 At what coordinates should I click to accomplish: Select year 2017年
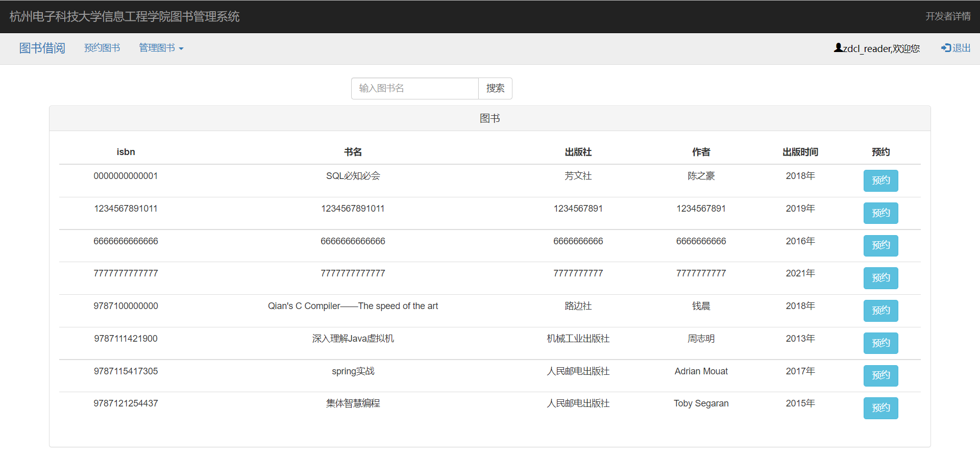tap(800, 371)
